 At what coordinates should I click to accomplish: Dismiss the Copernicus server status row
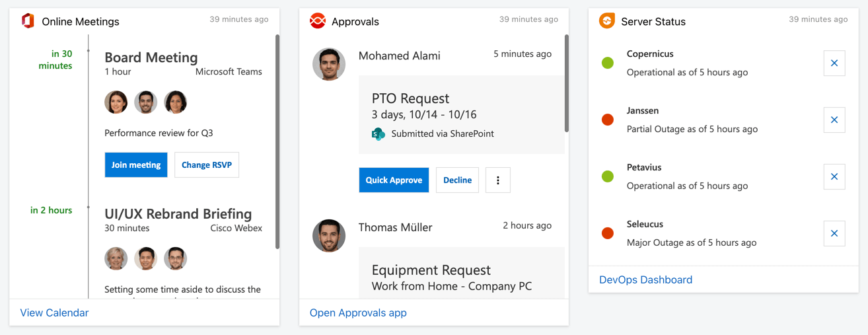(x=834, y=63)
